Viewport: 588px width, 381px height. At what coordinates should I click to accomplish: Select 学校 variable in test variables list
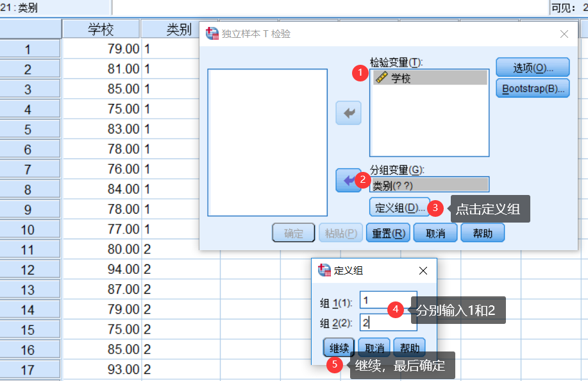(x=430, y=78)
